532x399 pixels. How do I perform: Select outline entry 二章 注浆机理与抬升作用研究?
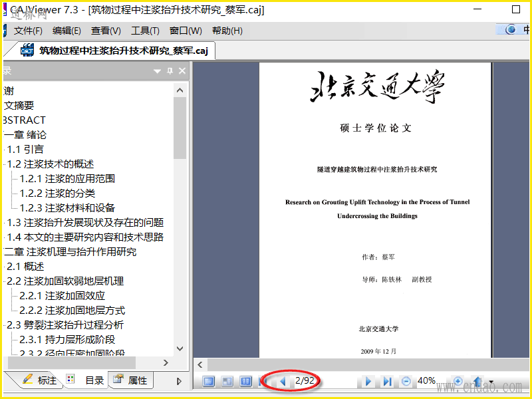tap(70, 251)
